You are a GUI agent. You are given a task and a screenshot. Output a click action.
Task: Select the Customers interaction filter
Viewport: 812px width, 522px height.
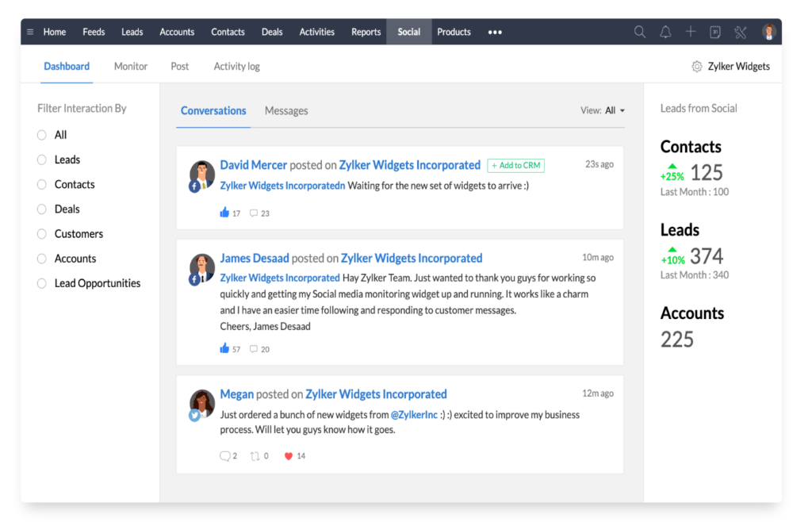click(x=40, y=233)
